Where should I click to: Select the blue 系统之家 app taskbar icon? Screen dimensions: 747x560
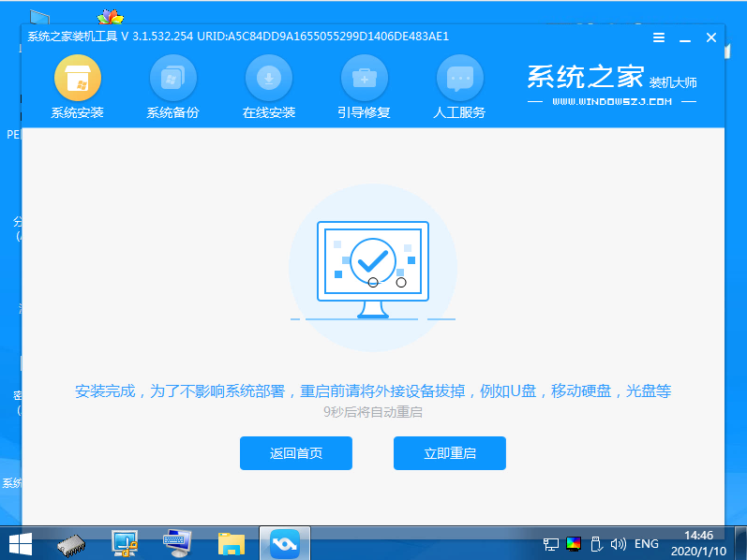click(x=283, y=542)
